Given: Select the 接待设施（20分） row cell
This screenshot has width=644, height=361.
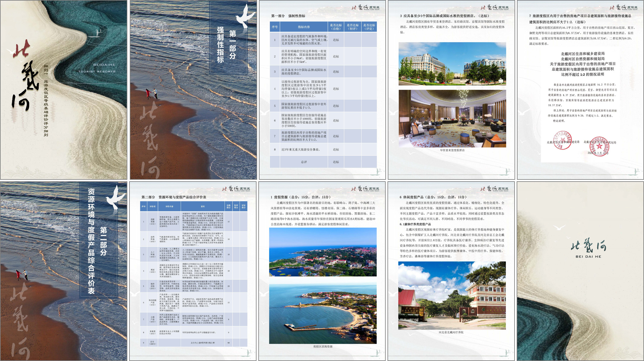Looking at the screenshot, I should click(152, 286).
